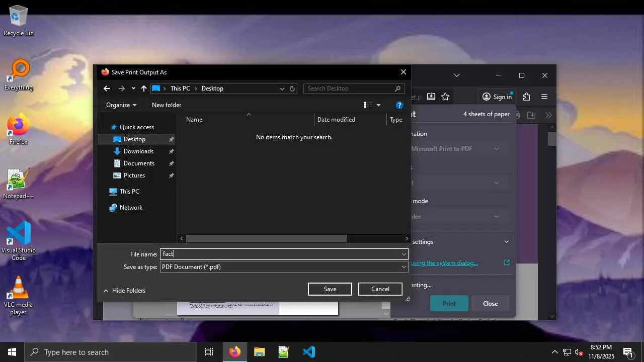This screenshot has height=362, width=644.
Task: Click Sign in on the Firefox toolbar
Action: point(497,97)
